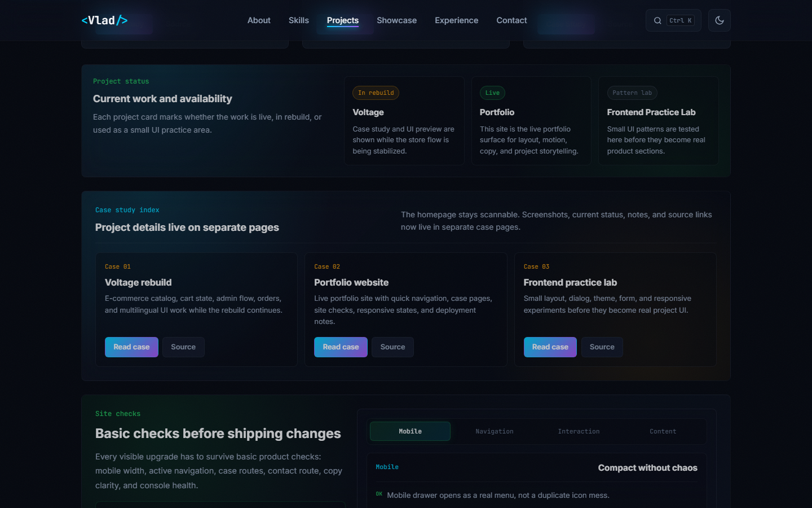Click the Case 01 label
This screenshot has height=508, width=812.
(x=118, y=266)
